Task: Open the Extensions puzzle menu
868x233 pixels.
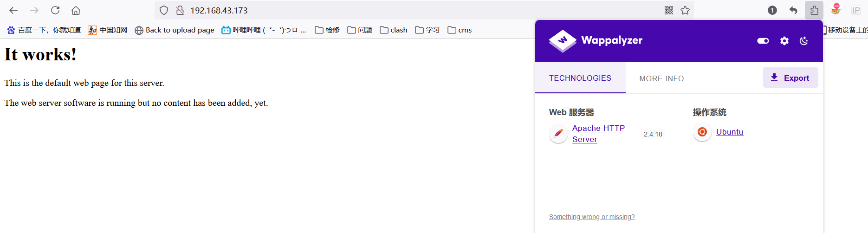Action: point(814,10)
